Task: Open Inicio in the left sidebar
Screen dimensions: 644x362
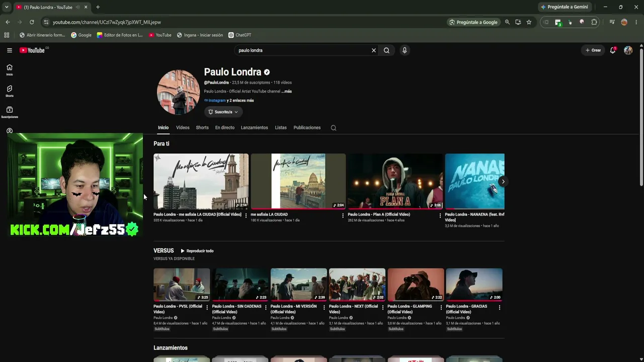Action: (x=10, y=70)
